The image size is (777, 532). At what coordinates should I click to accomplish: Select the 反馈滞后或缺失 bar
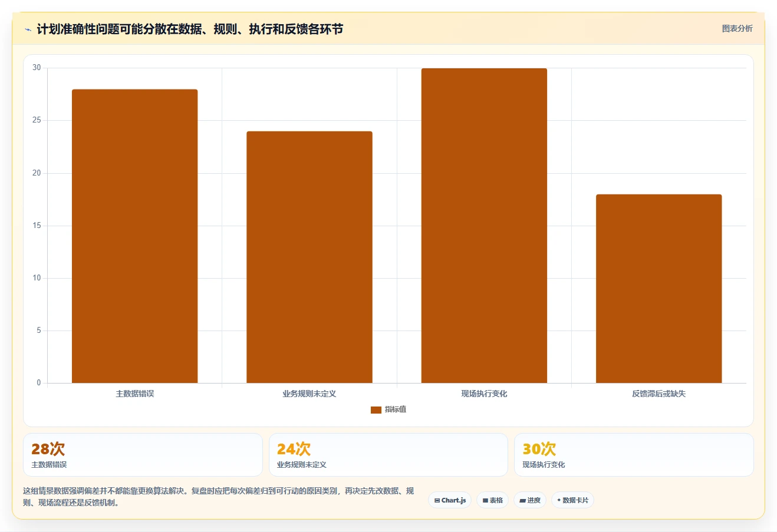(x=659, y=289)
